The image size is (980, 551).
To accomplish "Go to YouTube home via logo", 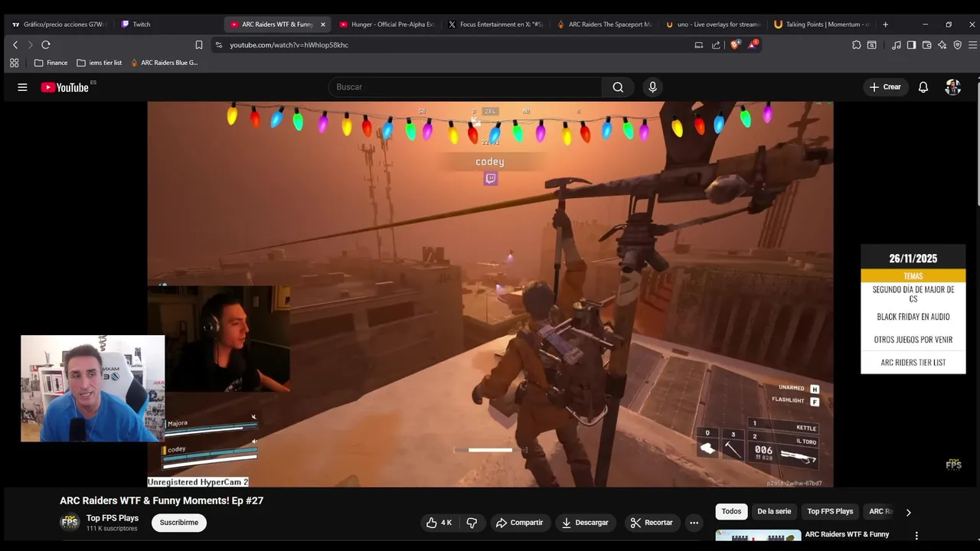I will click(x=65, y=87).
